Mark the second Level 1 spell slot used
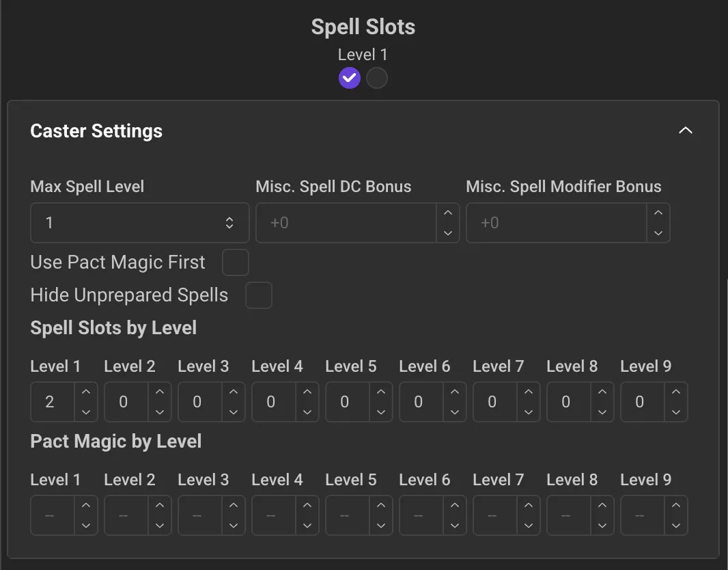Screen dimensions: 728x570 tap(377, 78)
